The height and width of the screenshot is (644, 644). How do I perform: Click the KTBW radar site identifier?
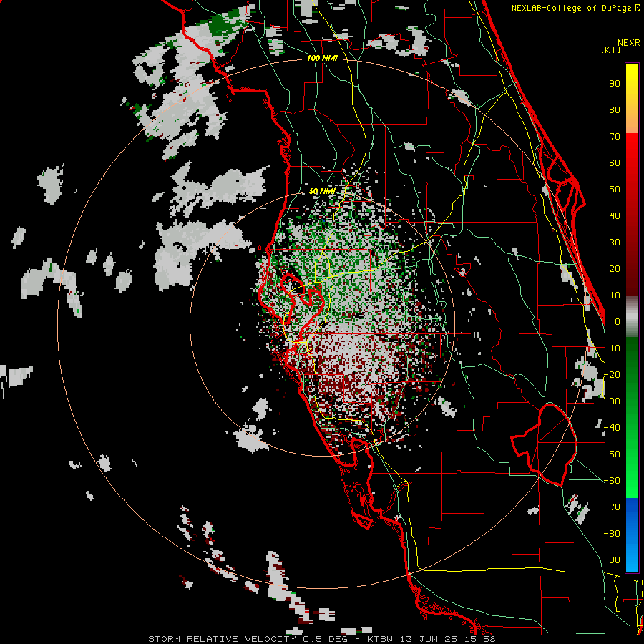click(380, 639)
